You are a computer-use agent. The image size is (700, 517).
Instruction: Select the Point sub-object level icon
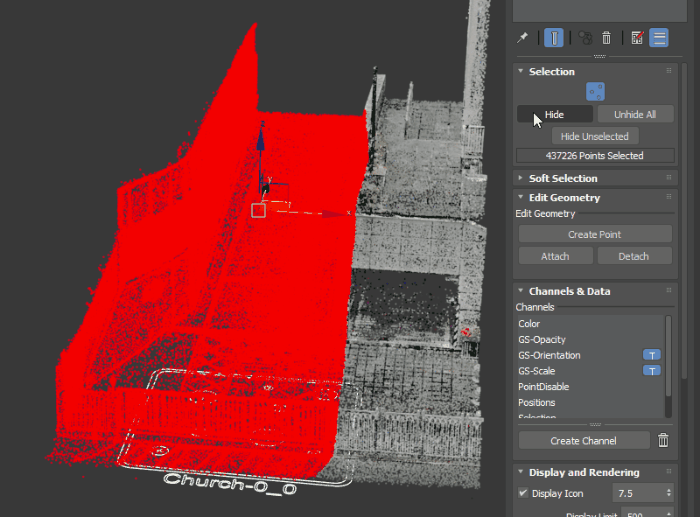pyautogui.click(x=595, y=92)
